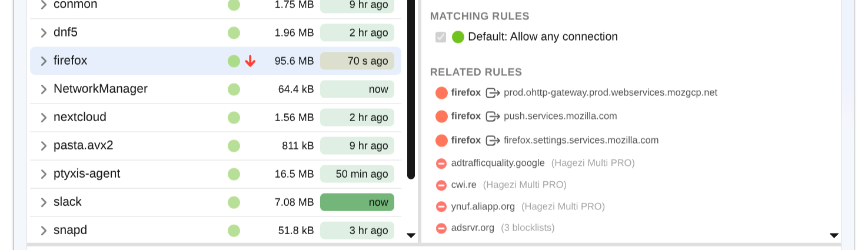Click the green status dot for NetworkManager
Viewport: 868px width, 250px height.
click(234, 89)
